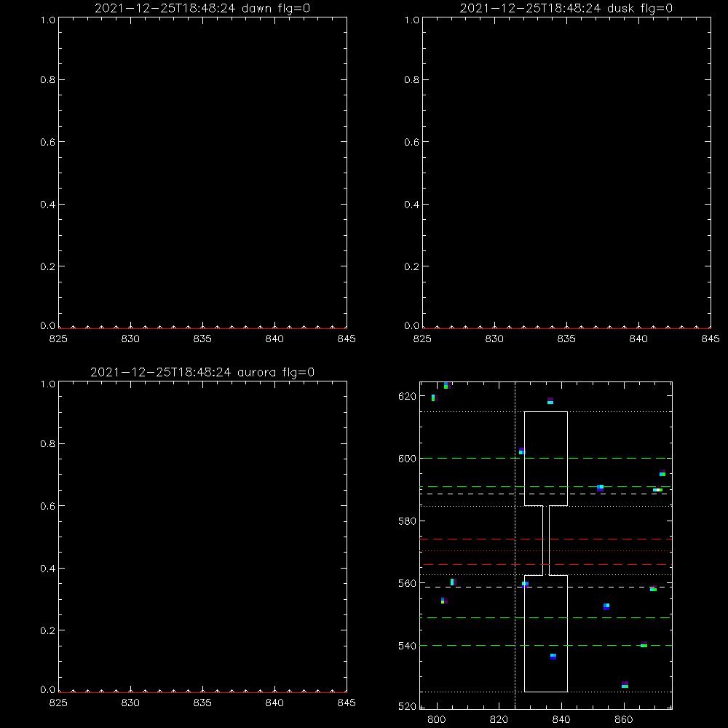Viewport: 728px width, 728px height.
Task: Select the 0.0 y-axis label in aurora plot
Action: coord(48,689)
